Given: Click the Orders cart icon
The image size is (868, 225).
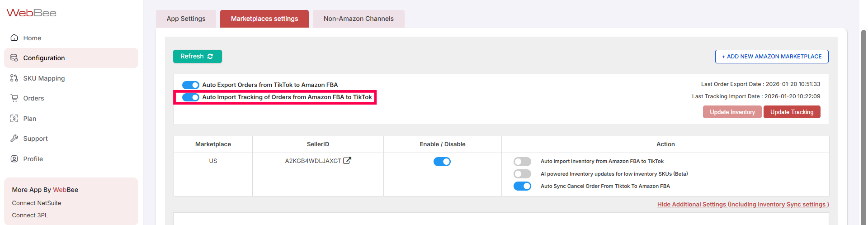Looking at the screenshot, I should click(x=14, y=98).
